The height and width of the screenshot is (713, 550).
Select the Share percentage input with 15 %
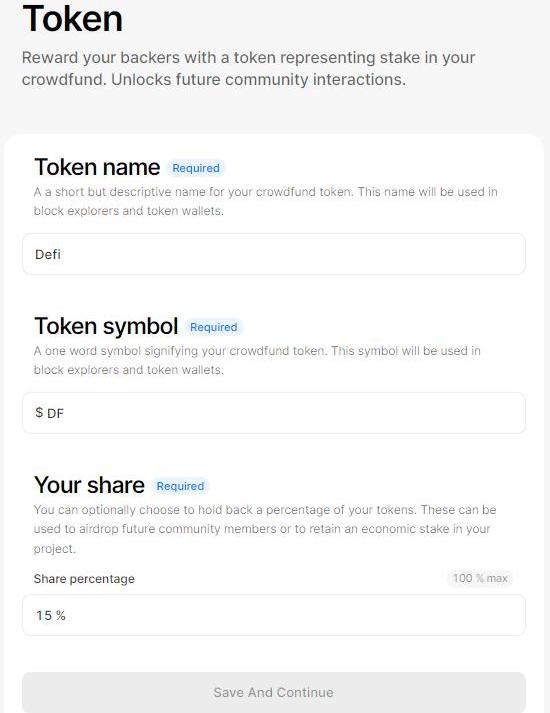[274, 615]
